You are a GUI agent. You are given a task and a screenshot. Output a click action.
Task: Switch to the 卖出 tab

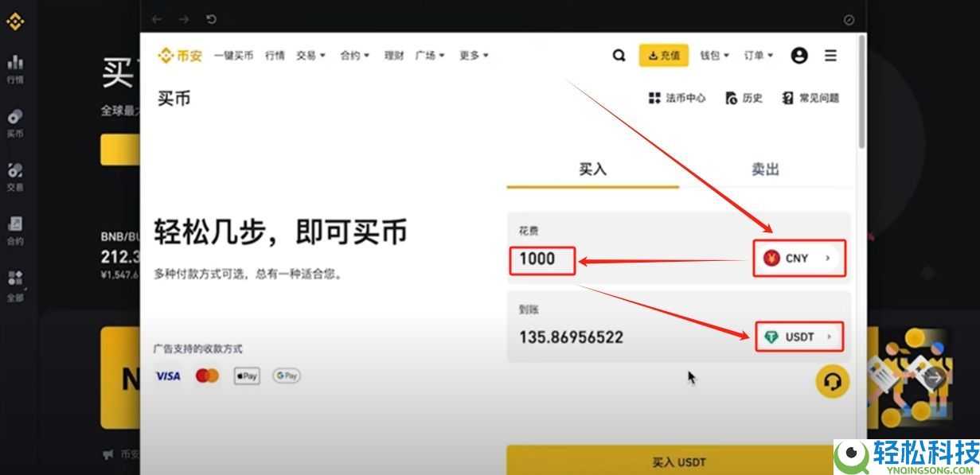click(x=763, y=169)
